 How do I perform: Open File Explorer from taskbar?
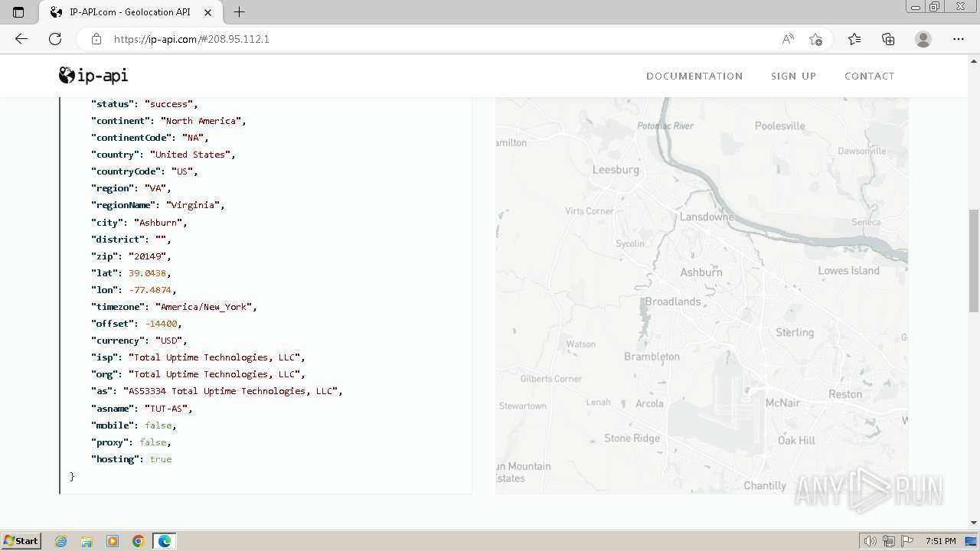point(87,541)
